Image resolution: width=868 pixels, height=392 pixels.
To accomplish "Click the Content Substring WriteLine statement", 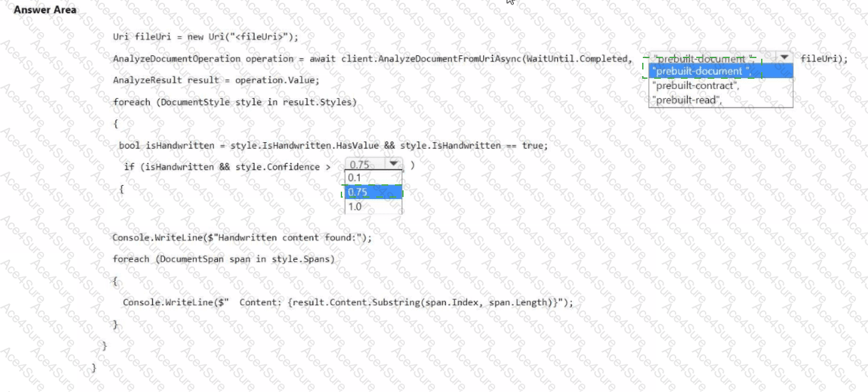I will 348,302.
